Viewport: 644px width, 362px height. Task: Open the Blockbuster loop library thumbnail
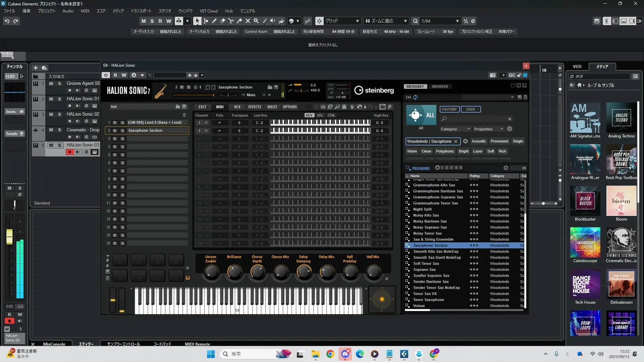click(585, 201)
